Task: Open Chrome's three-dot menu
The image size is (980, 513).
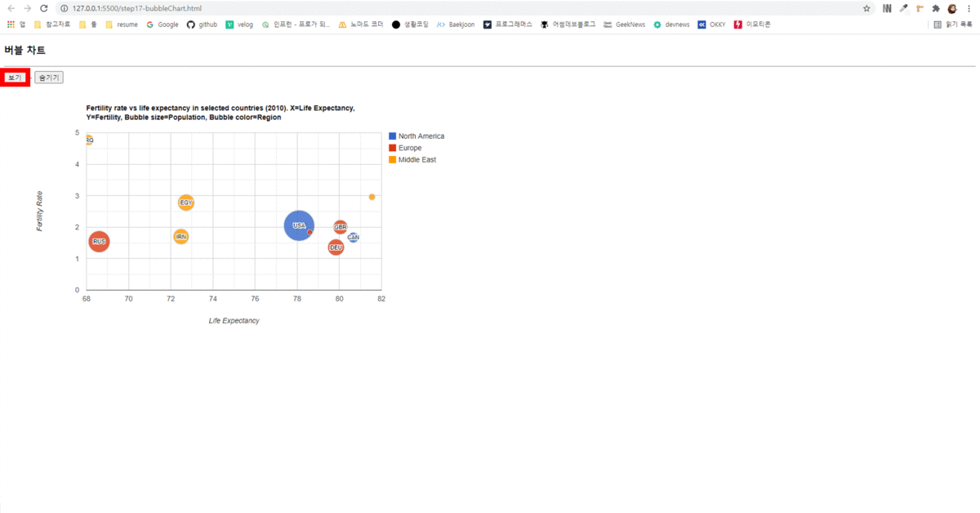Action: [x=969, y=7]
